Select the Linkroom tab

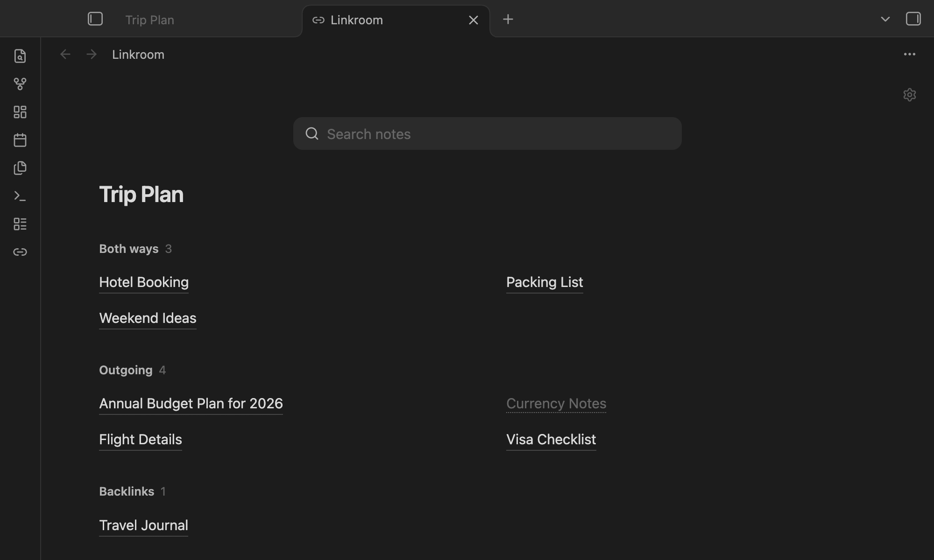click(x=396, y=20)
